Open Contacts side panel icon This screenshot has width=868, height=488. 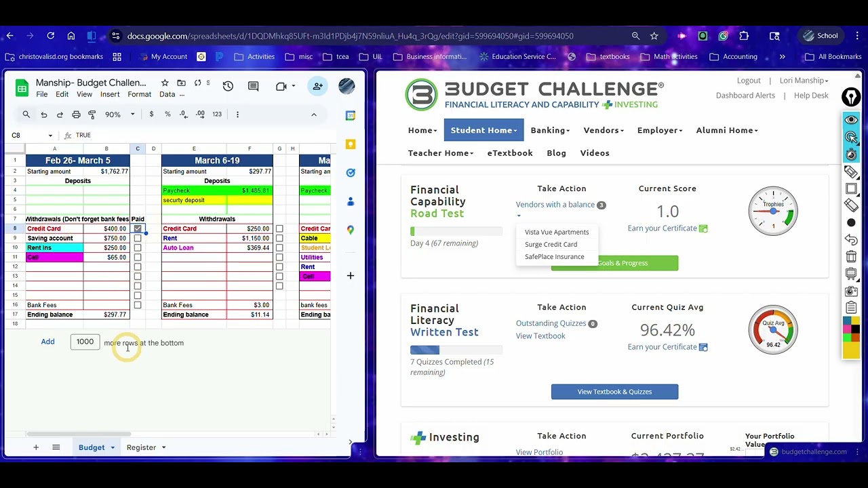(x=351, y=201)
